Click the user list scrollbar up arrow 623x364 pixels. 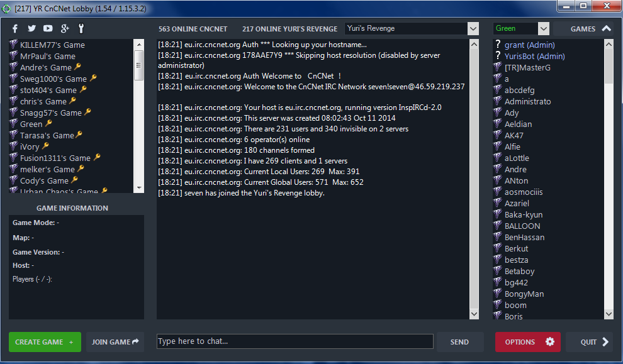(609, 44)
